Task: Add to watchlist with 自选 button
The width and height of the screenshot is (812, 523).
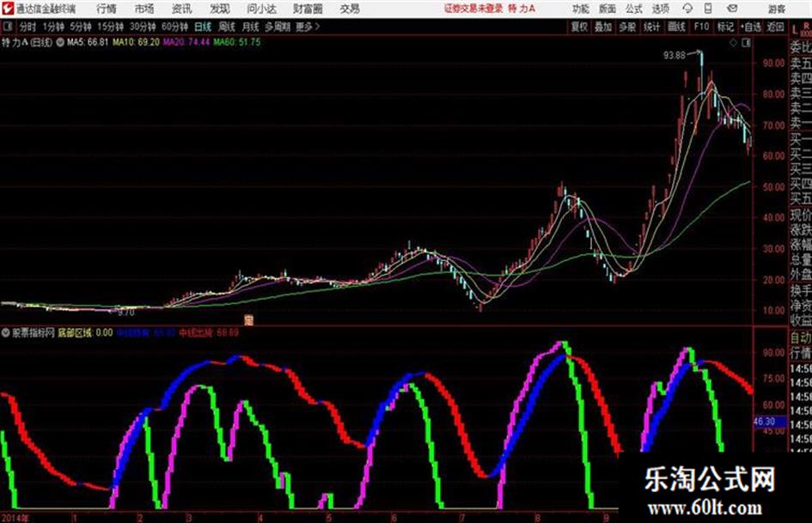Action: click(x=751, y=27)
